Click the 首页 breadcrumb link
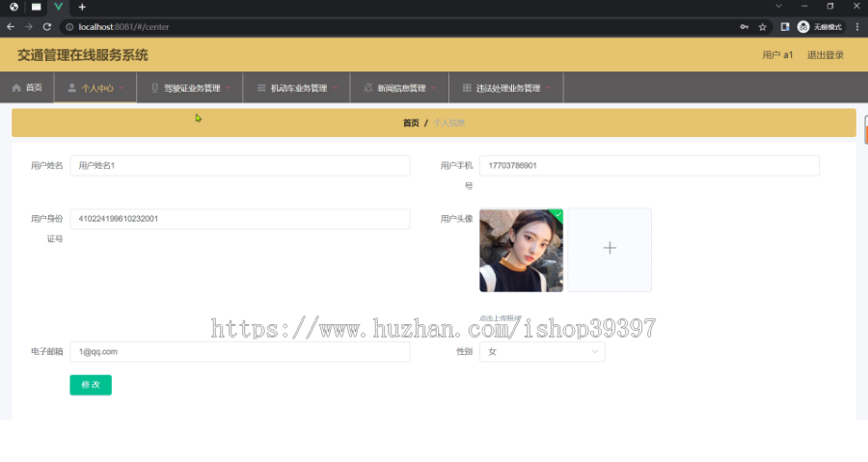The width and height of the screenshot is (868, 462). tap(411, 122)
